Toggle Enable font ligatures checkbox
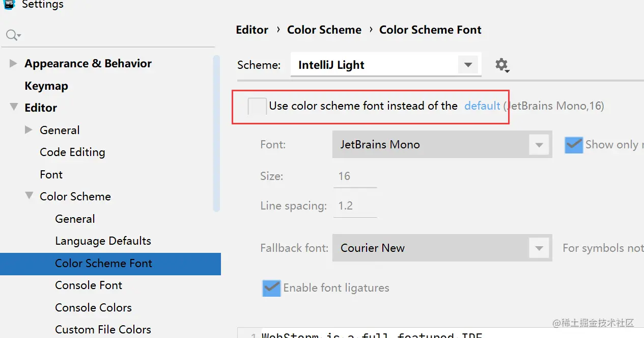This screenshot has height=338, width=644. (x=271, y=288)
